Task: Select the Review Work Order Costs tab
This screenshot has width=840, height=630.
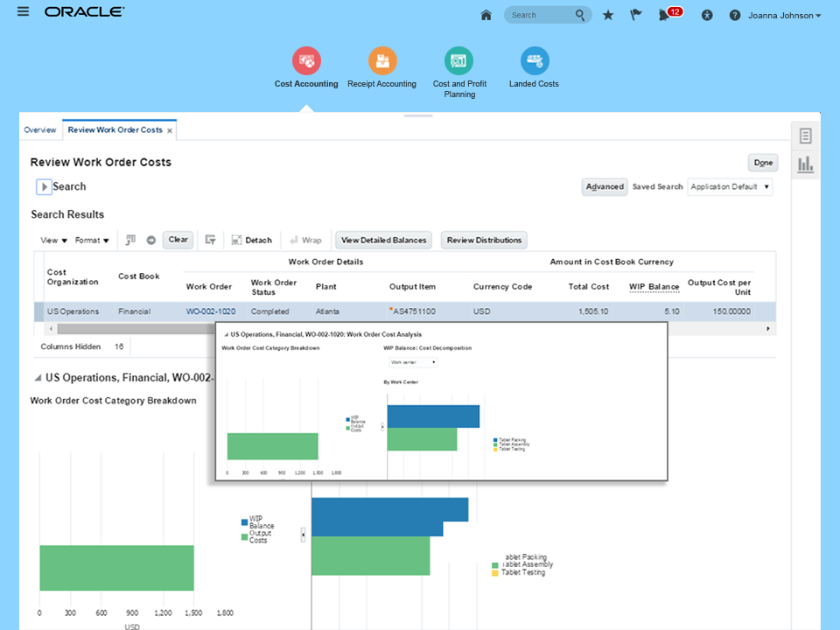Action: click(115, 130)
